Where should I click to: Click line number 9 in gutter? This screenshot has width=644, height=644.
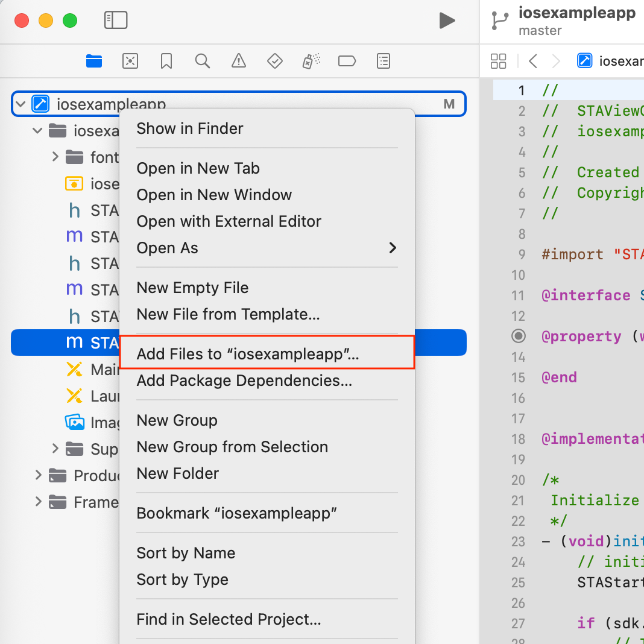(522, 254)
